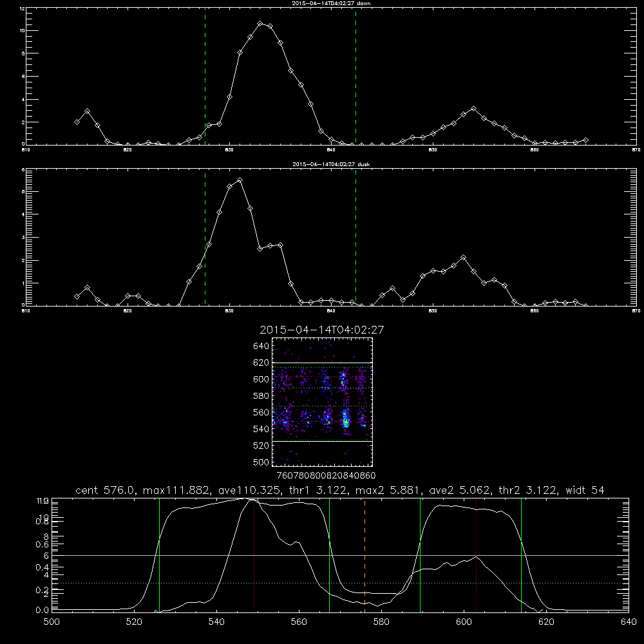Click the left green dashed line in dusk plot
This screenshot has height=644, width=644.
pyautogui.click(x=205, y=237)
